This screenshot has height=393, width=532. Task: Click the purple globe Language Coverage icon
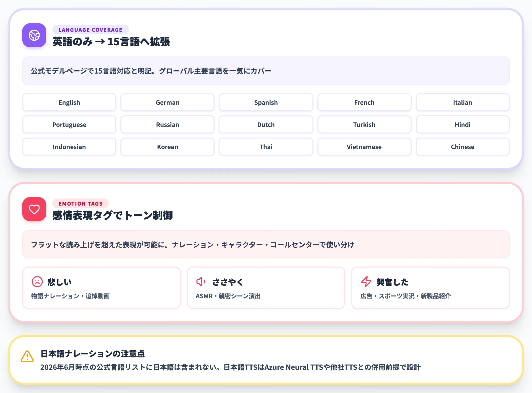(x=34, y=35)
